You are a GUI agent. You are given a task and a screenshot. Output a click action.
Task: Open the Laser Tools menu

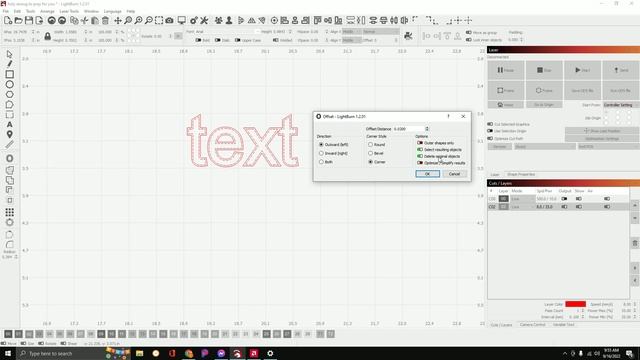[69, 11]
